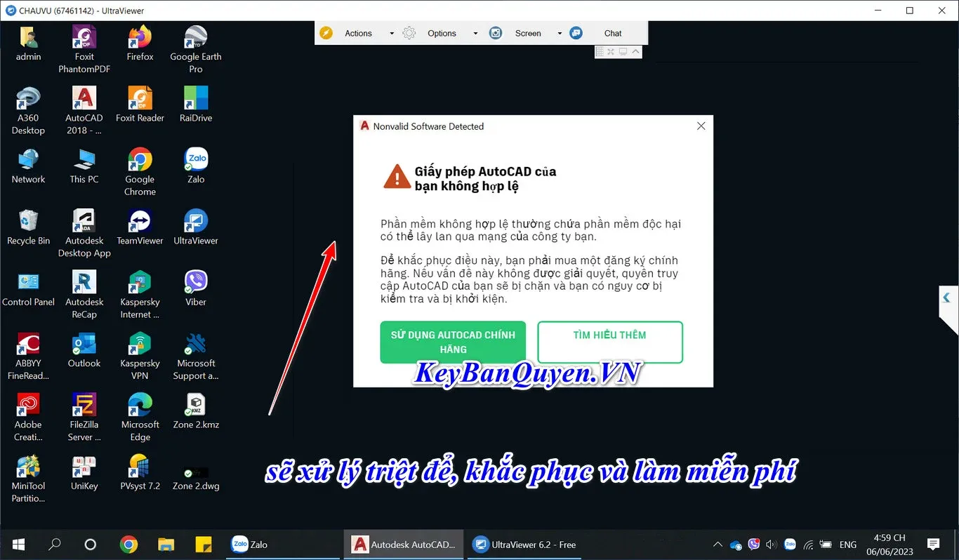Click the green SỬ DỤNG AUTOCAD CHÍNH HÃNG button
The image size is (959, 560).
point(452,342)
